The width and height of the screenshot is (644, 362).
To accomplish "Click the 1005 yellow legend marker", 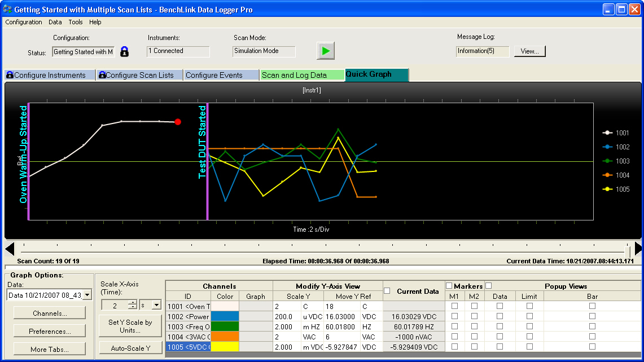I will [608, 189].
